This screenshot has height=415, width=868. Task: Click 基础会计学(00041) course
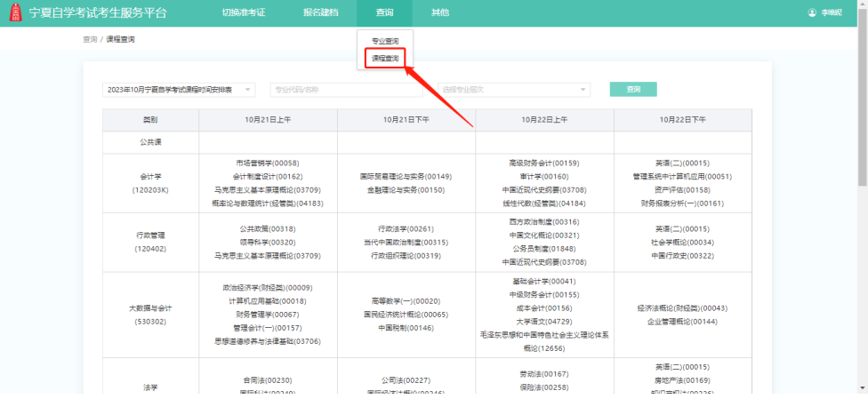(544, 281)
